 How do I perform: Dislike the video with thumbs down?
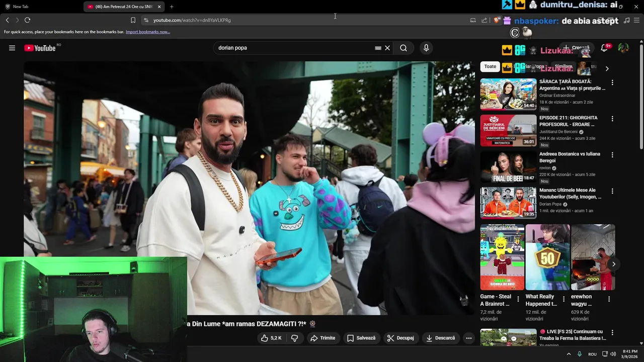pyautogui.click(x=295, y=338)
